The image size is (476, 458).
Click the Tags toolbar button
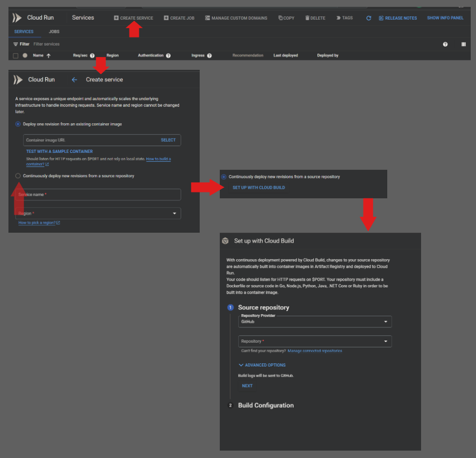pyautogui.click(x=344, y=18)
